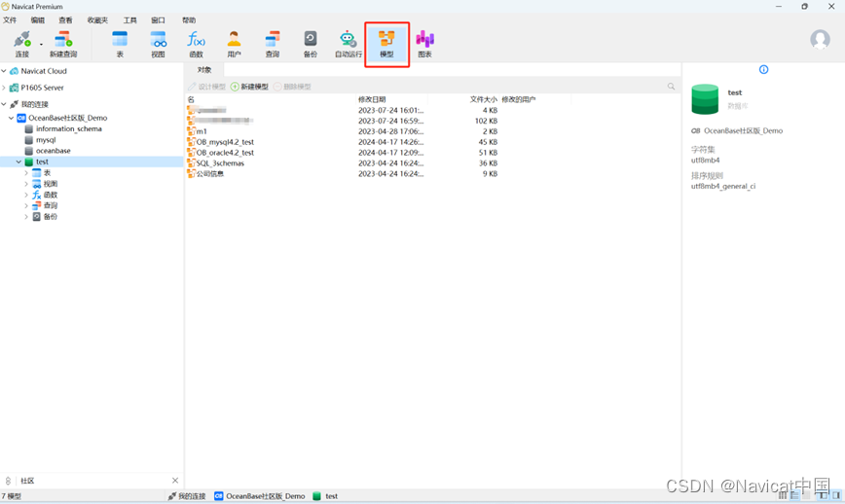Select the oceanbase database in tree

pos(54,151)
